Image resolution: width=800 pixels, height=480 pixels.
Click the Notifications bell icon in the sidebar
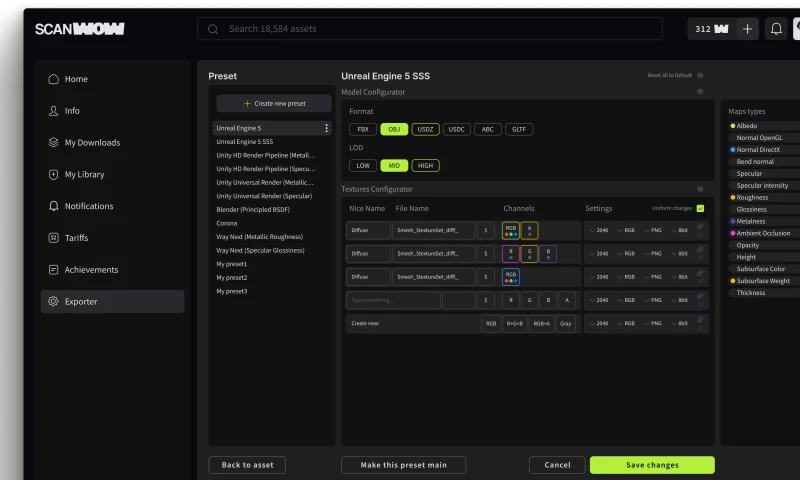(x=53, y=206)
